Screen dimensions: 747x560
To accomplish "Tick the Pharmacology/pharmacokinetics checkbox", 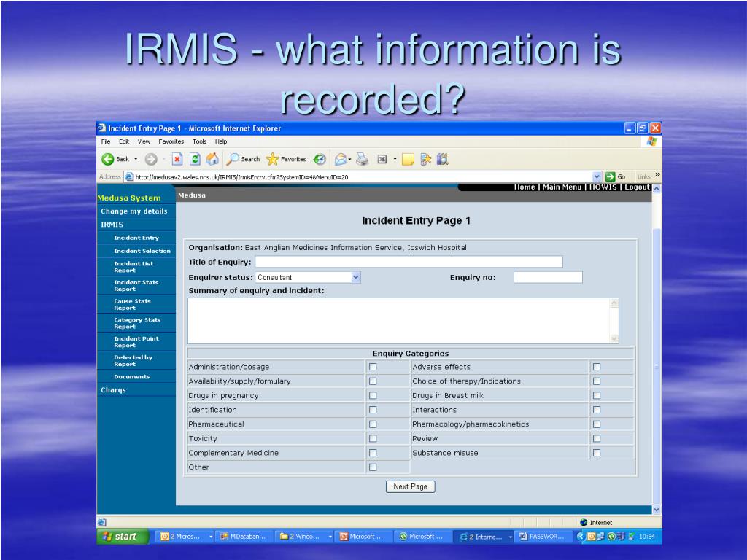I will tap(597, 424).
